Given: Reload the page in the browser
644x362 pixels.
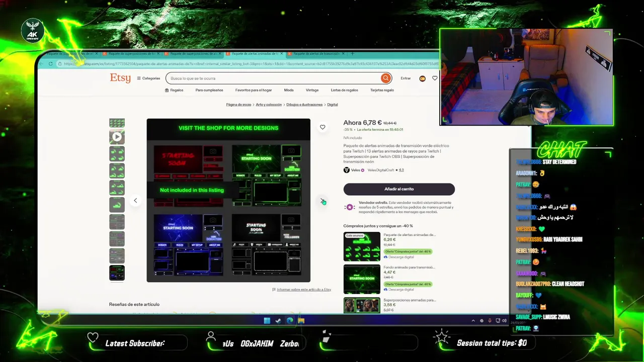Looking at the screenshot, I should (50, 64).
